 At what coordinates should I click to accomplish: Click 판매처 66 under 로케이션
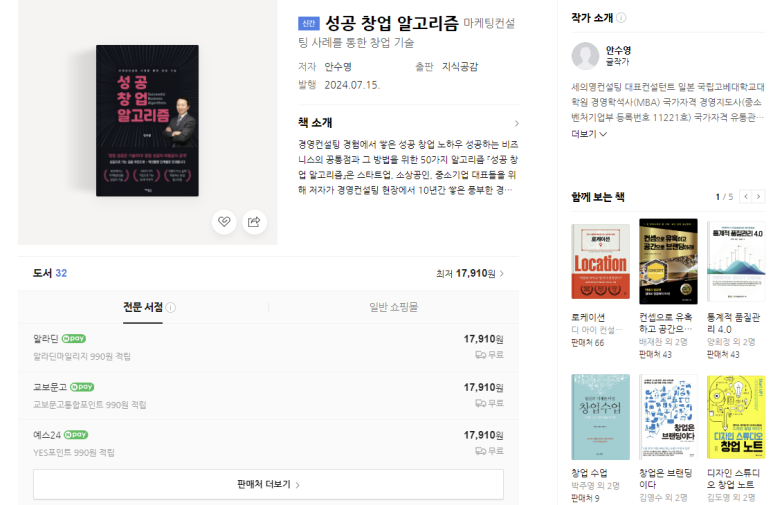(588, 343)
